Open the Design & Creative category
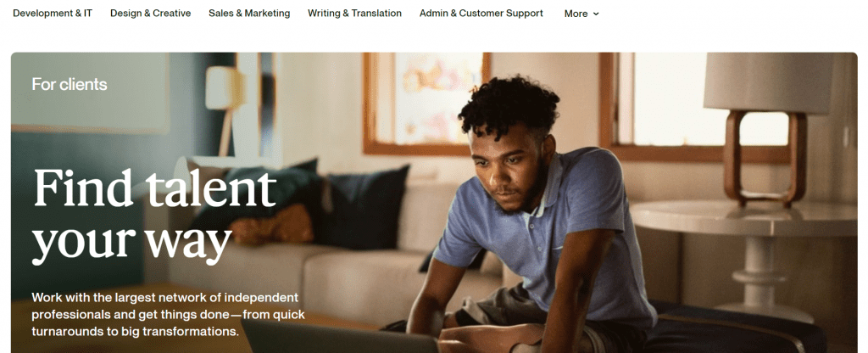868x353 pixels. pos(151,14)
